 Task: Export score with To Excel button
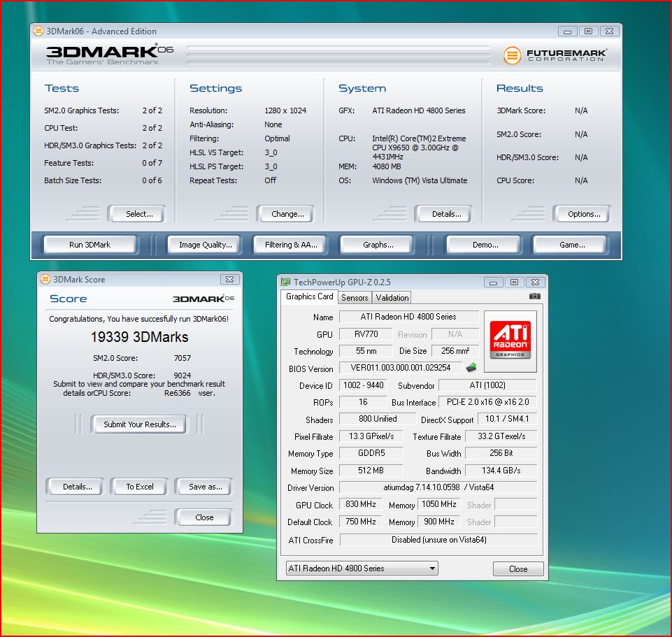(140, 487)
